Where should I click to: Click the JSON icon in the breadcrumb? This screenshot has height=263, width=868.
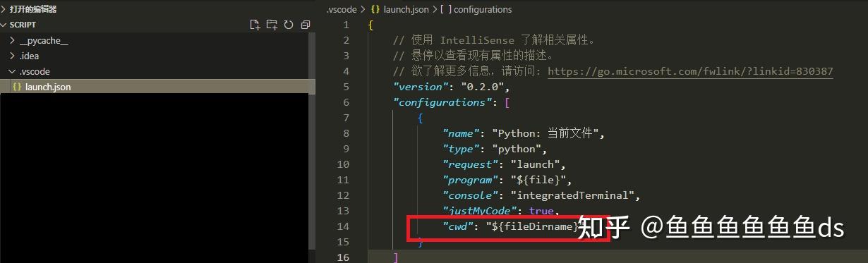(375, 9)
